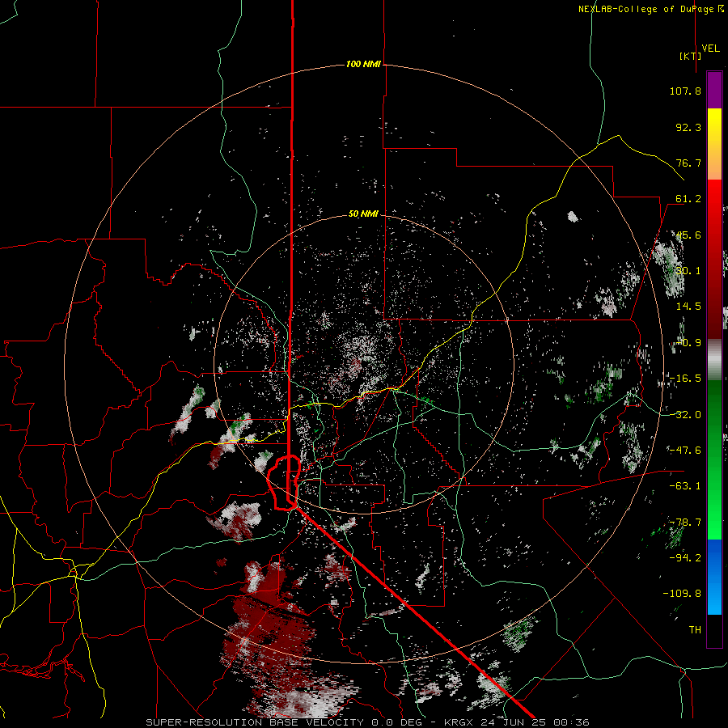Select the 14.5 legend value
The height and width of the screenshot is (728, 728).
[688, 307]
